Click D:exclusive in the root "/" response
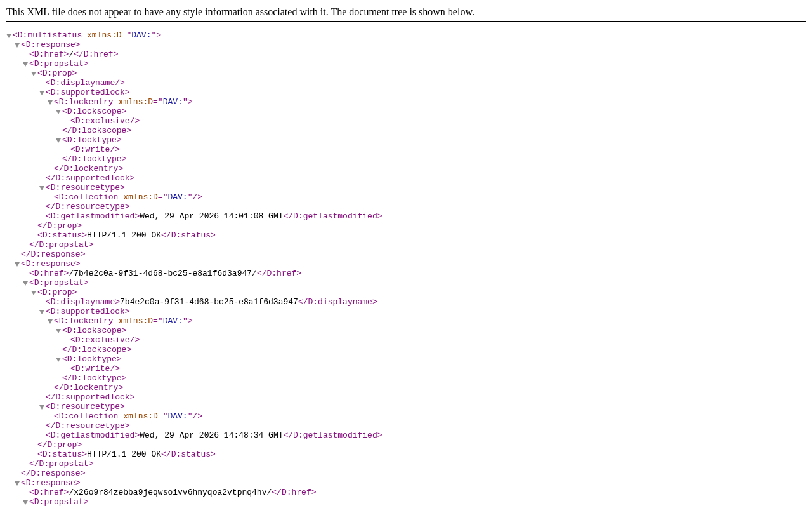The height and width of the screenshot is (508, 812). 105,121
